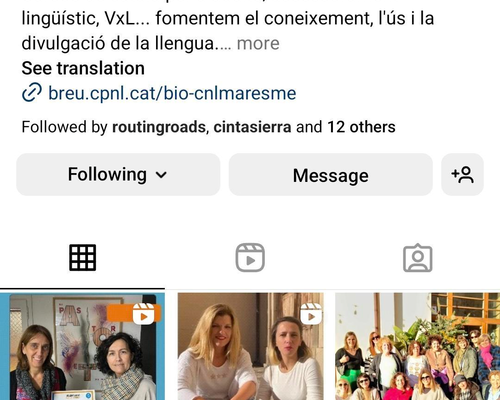500x400 pixels.
Task: Open follower routingroads profile
Action: click(x=159, y=127)
